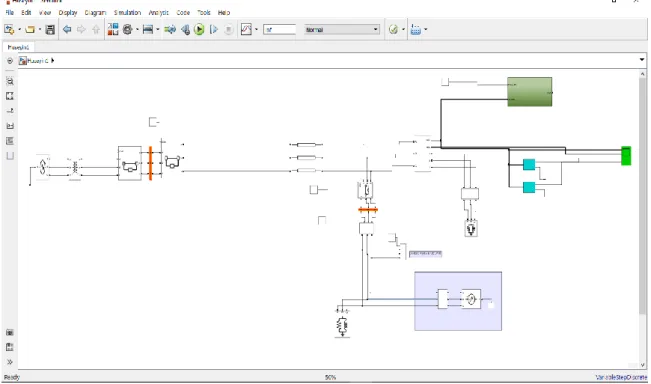This screenshot has width=651, height=384.
Task: Open the Code menu
Action: point(183,12)
